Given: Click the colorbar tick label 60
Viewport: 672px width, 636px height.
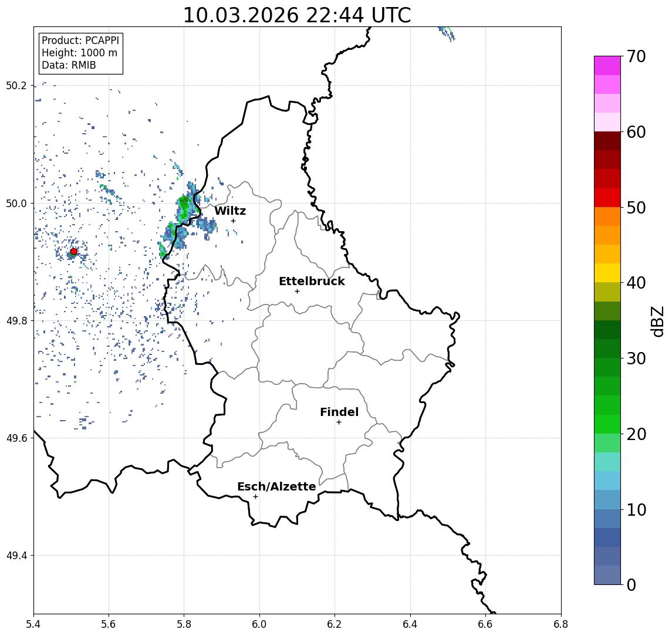Looking at the screenshot, I should 636,132.
